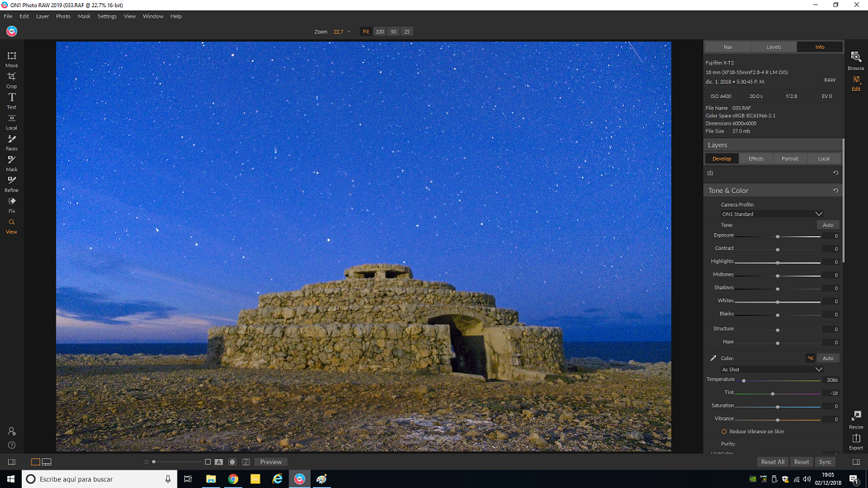
Task: Select the Fix tool
Action: pos(11,204)
